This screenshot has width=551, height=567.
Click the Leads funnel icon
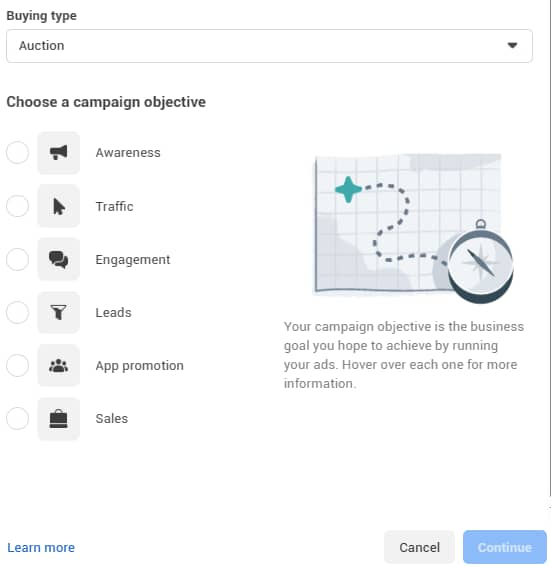coord(59,312)
